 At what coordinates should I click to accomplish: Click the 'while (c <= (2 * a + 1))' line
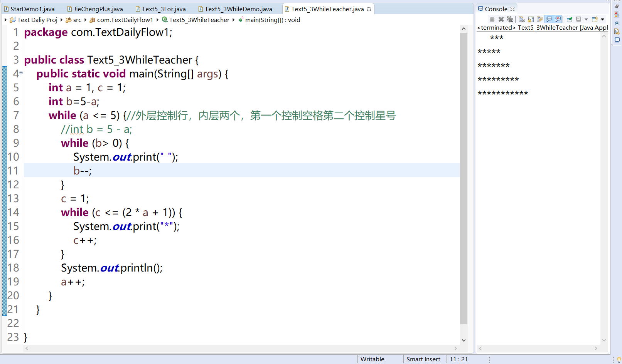(121, 213)
